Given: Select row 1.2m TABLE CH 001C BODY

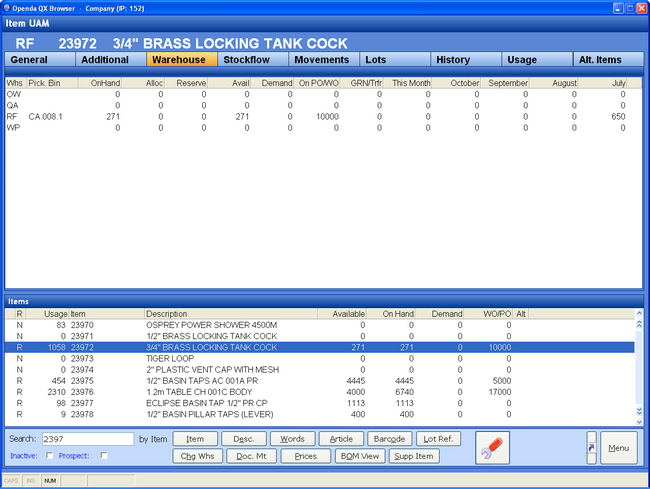Looking at the screenshot, I should (320, 392).
